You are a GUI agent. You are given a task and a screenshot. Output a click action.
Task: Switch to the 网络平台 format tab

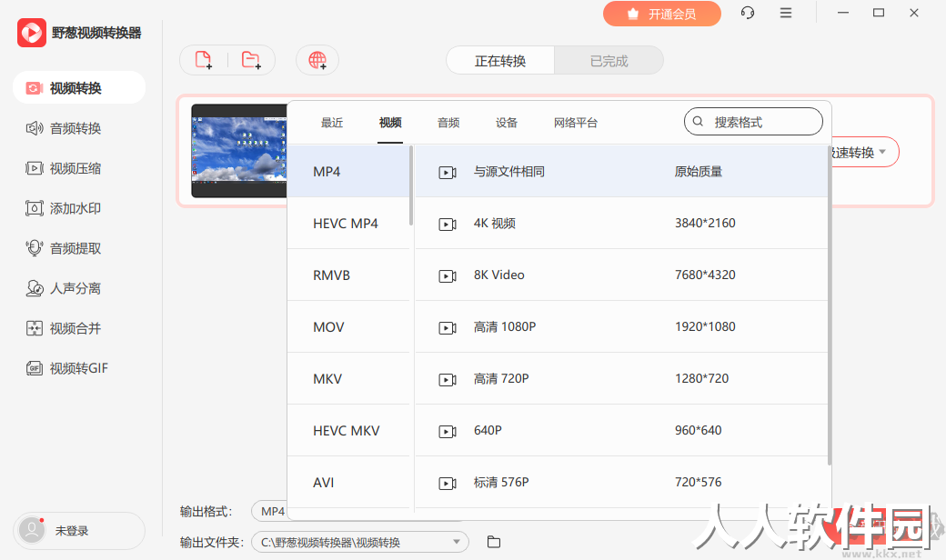[576, 123]
